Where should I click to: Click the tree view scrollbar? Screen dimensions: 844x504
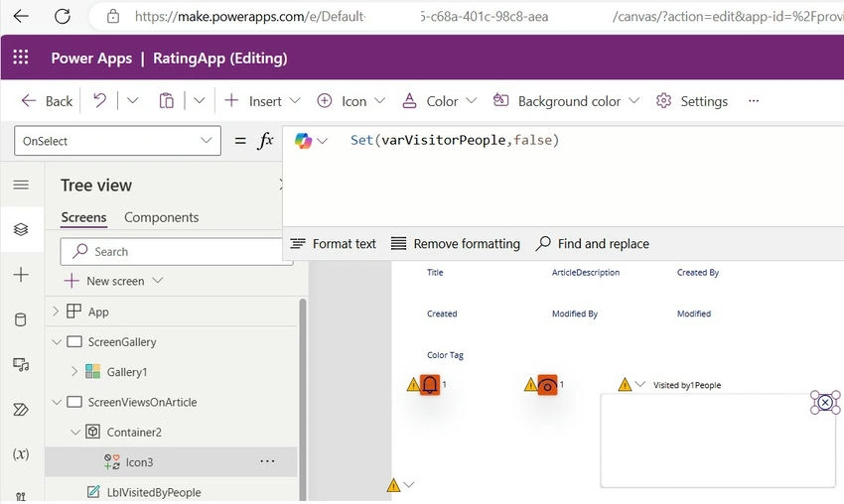click(x=303, y=399)
